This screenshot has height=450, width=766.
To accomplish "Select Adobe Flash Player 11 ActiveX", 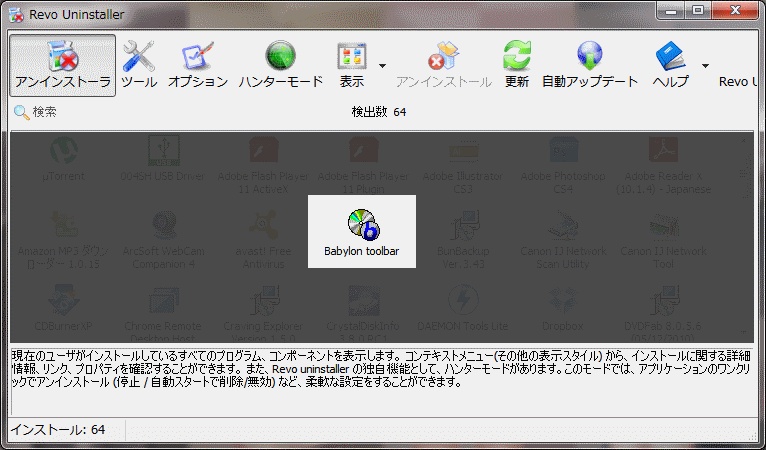I will (263, 165).
